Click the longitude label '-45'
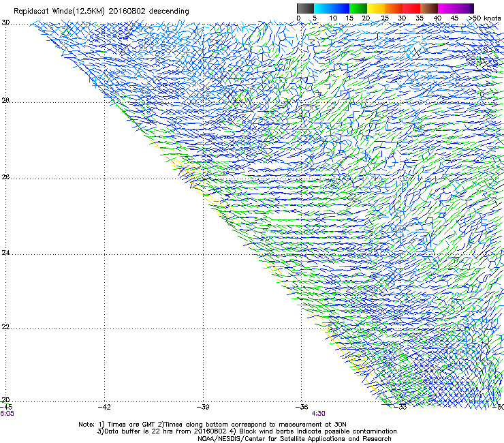The width and height of the screenshot is (504, 443). pos(6,407)
